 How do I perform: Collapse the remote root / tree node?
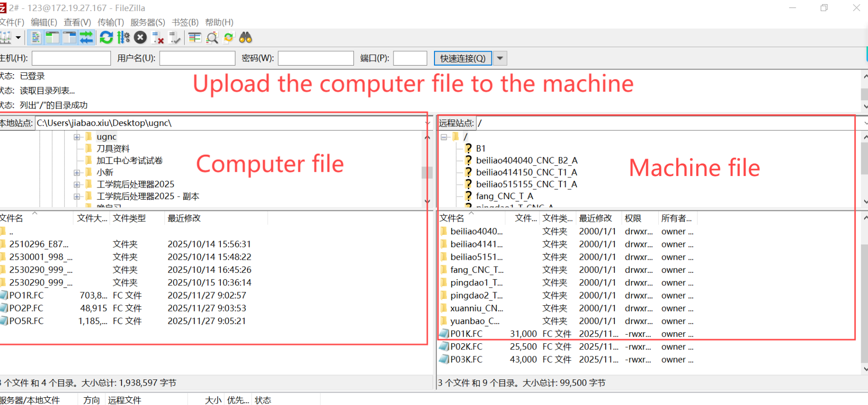point(444,137)
